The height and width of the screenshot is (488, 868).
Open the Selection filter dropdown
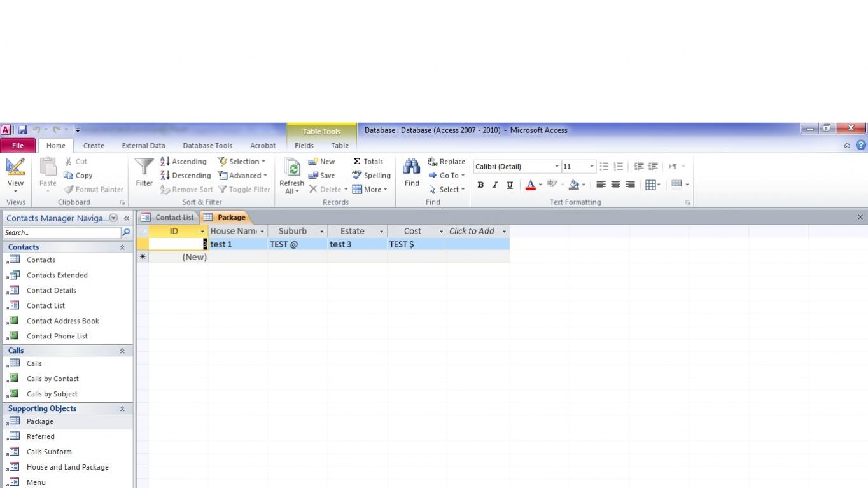[241, 162]
